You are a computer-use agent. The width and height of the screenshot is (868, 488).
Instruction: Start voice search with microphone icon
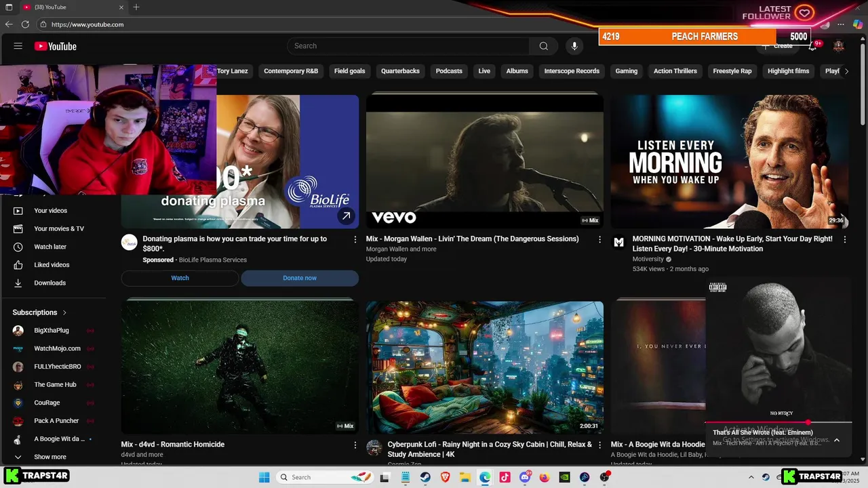point(574,46)
